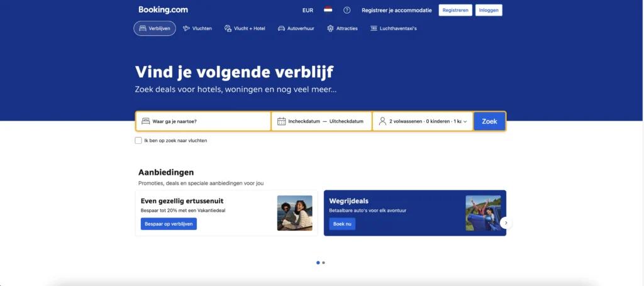The height and width of the screenshot is (286, 644).
Task: Click the Booking.com logo
Action: coord(163,10)
